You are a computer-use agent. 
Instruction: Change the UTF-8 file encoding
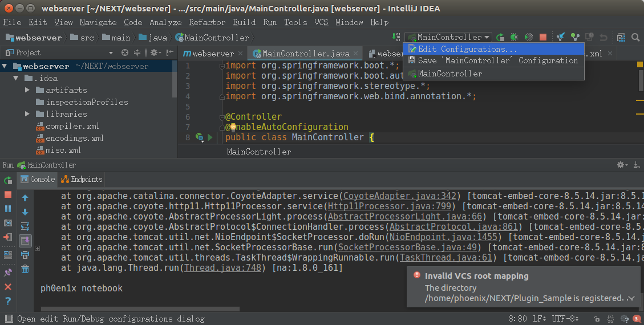pyautogui.click(x=565, y=318)
